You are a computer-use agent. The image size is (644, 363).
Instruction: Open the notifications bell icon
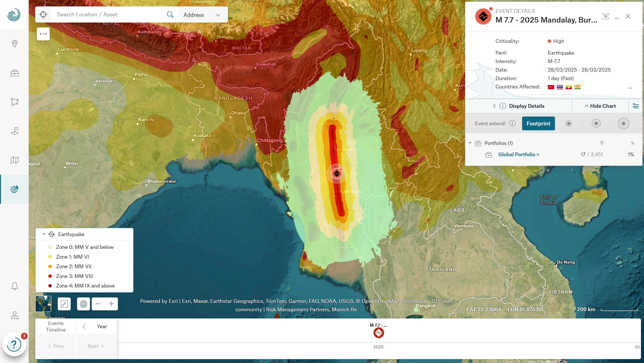pos(14,286)
